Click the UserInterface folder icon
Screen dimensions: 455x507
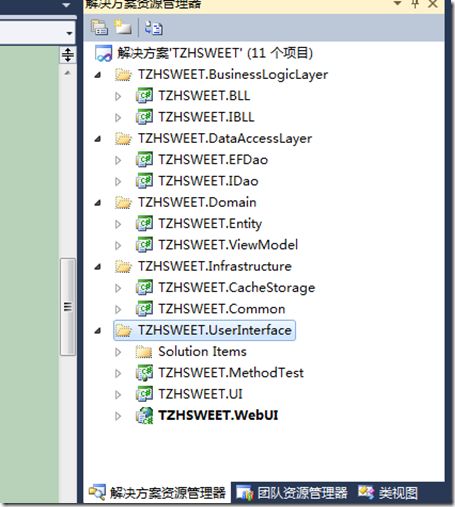pos(123,331)
